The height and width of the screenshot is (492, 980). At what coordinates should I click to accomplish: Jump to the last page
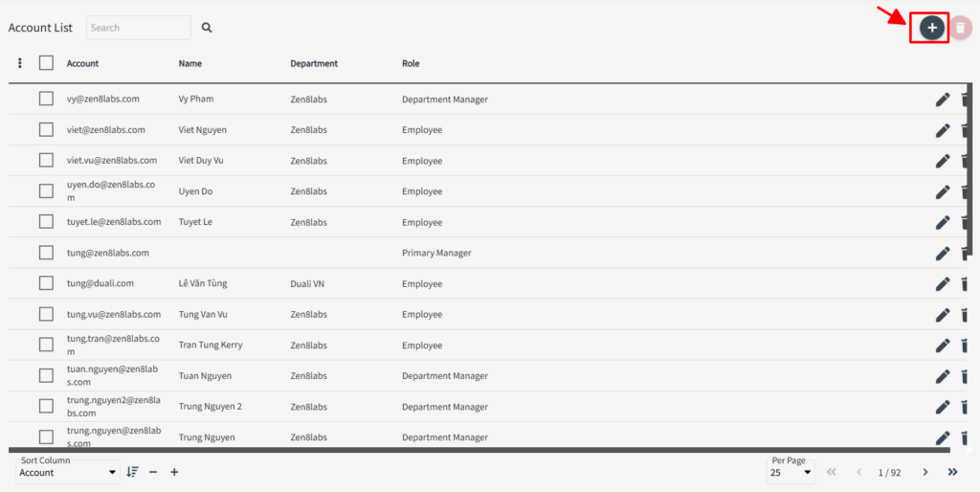[952, 472]
